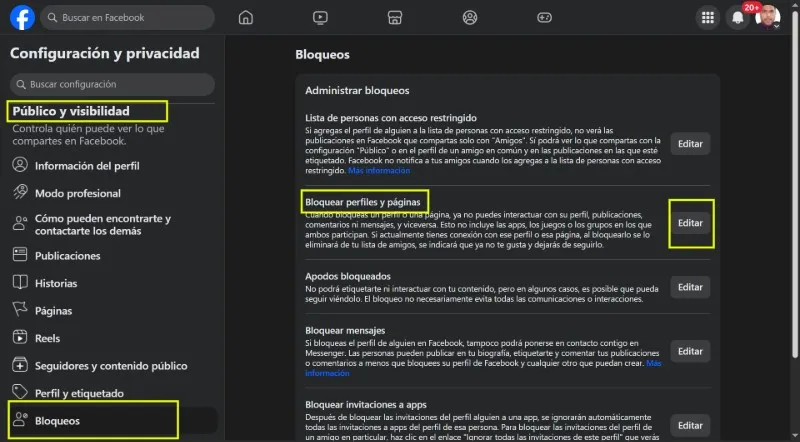
Task: Click the Administrar bloqueos heading
Action: [357, 91]
